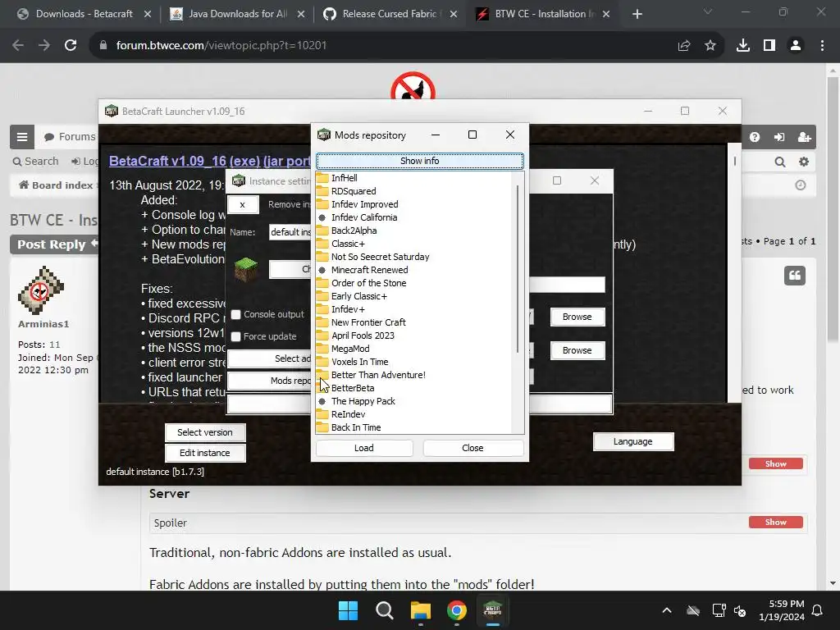This screenshot has width=840, height=630.
Task: Click forum register user icon
Action: click(x=804, y=137)
